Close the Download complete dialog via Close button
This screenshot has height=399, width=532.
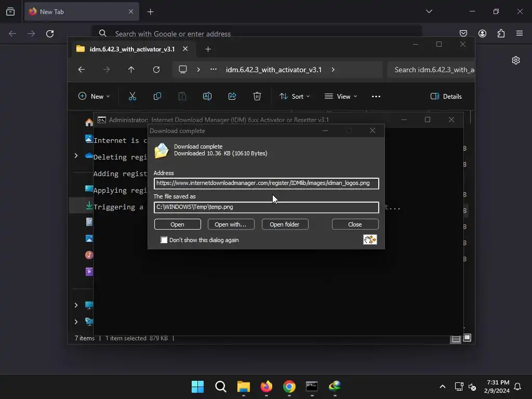pyautogui.click(x=355, y=224)
